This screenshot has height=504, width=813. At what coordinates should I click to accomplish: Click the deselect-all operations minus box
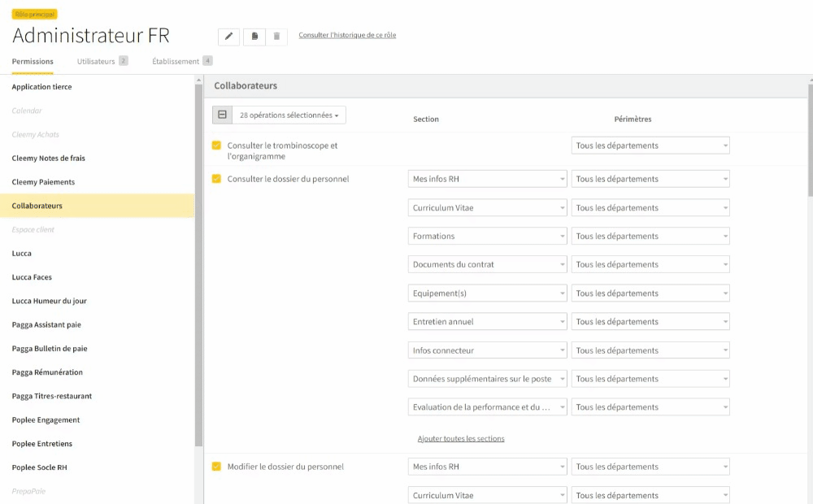coord(222,115)
